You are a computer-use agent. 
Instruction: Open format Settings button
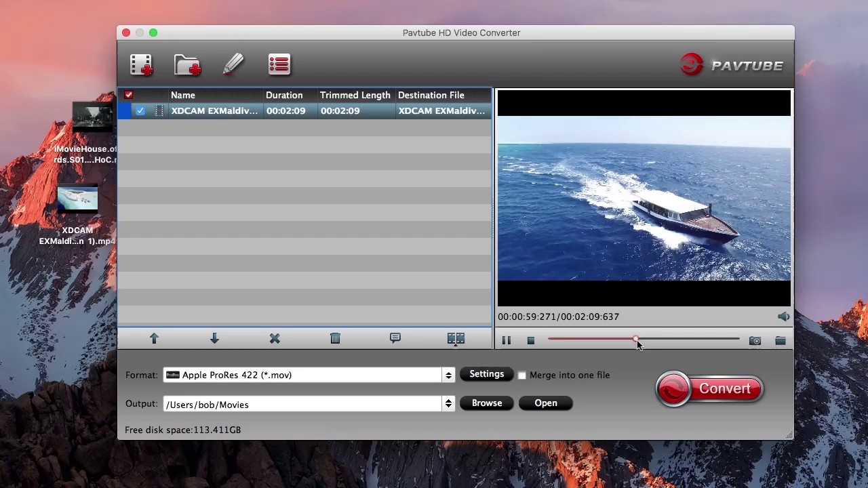[487, 374]
